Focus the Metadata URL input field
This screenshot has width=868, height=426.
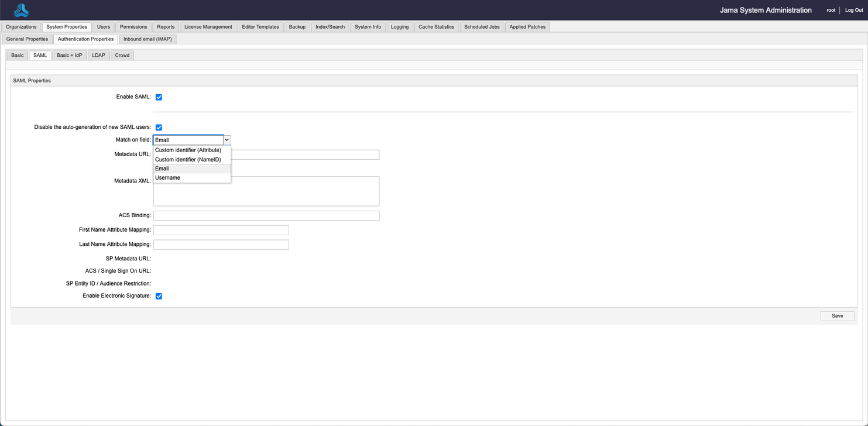coord(266,154)
